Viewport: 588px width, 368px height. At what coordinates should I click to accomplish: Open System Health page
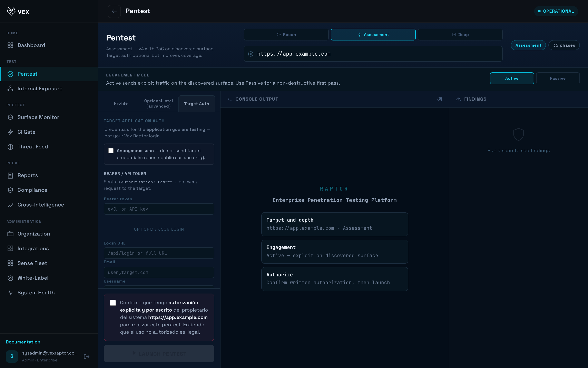49,293
